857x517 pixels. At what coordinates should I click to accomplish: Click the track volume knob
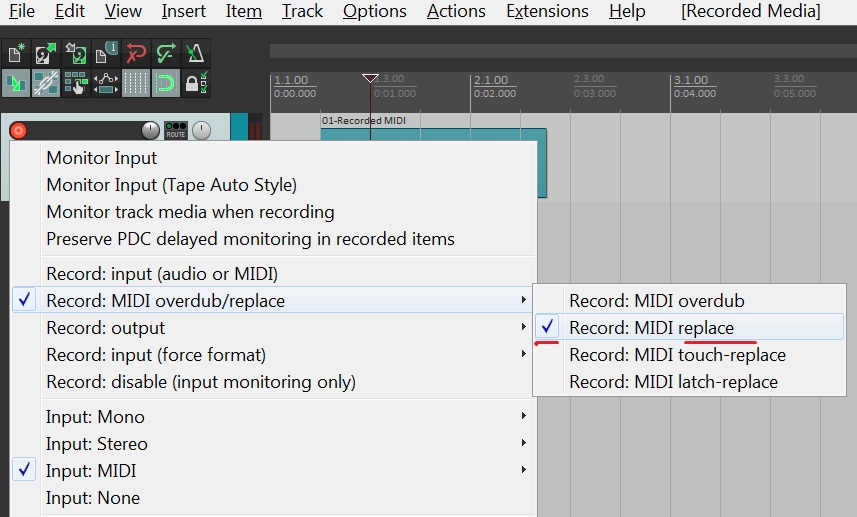150,130
